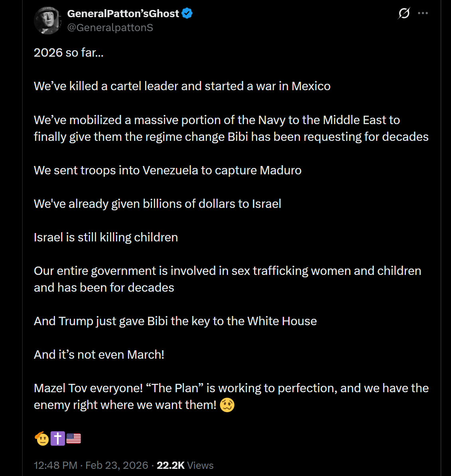451x476 pixels.
Task: Click the woozy face emoji
Action: [x=227, y=405]
